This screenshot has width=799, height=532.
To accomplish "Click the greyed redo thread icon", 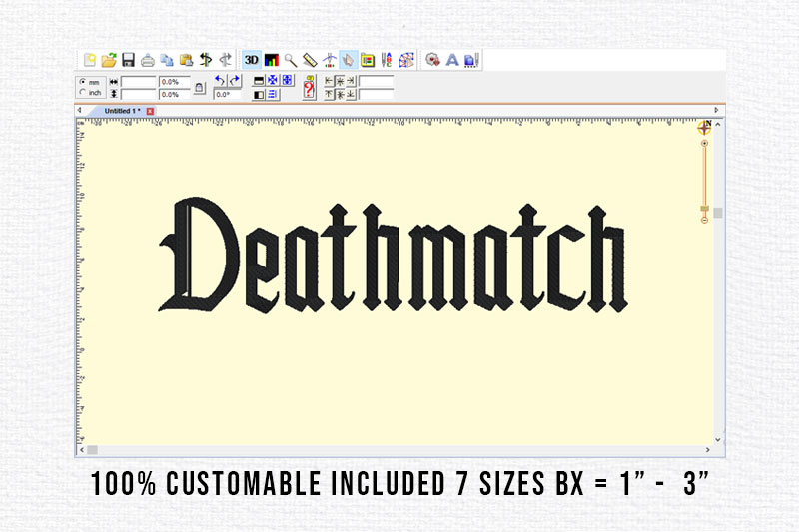I will tap(225, 60).
